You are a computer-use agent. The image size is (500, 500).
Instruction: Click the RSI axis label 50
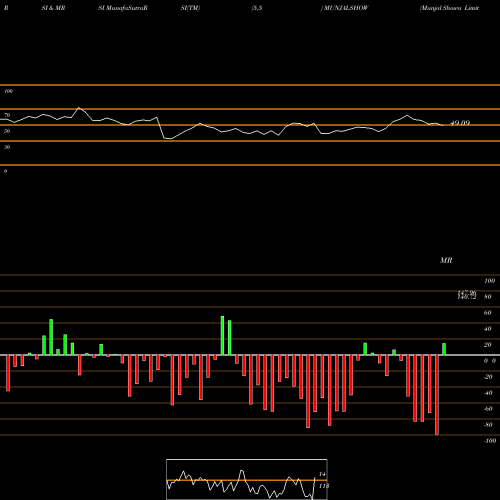click(x=7, y=131)
